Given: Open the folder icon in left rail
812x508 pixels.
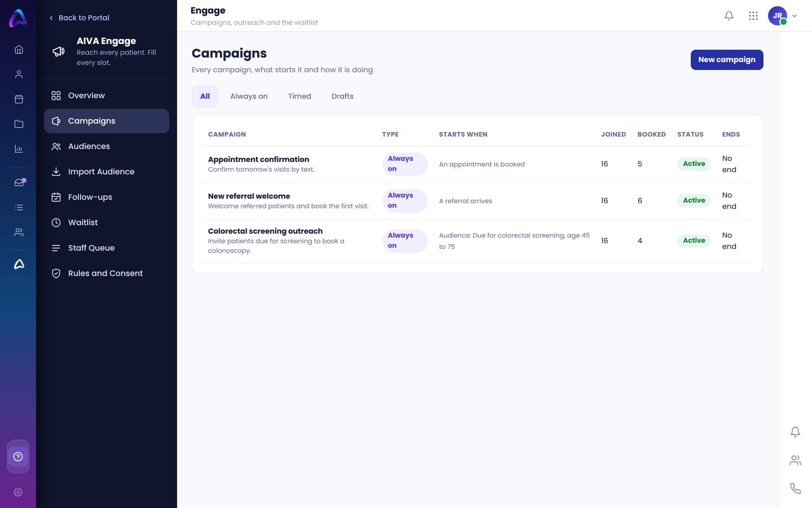Looking at the screenshot, I should (x=19, y=124).
